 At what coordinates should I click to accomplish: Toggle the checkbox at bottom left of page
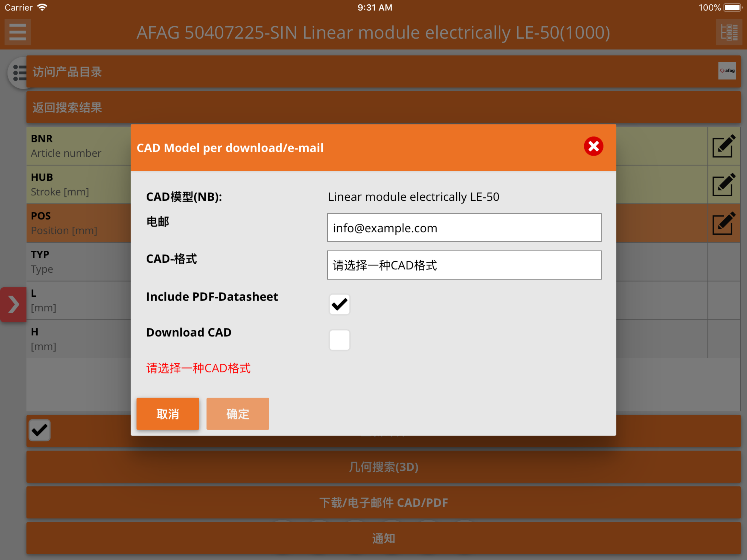point(40,430)
